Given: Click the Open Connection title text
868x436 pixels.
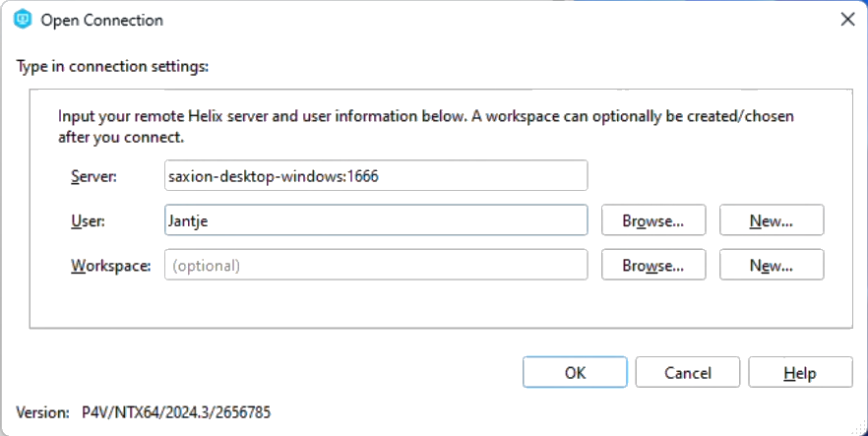Looking at the screenshot, I should [x=102, y=20].
